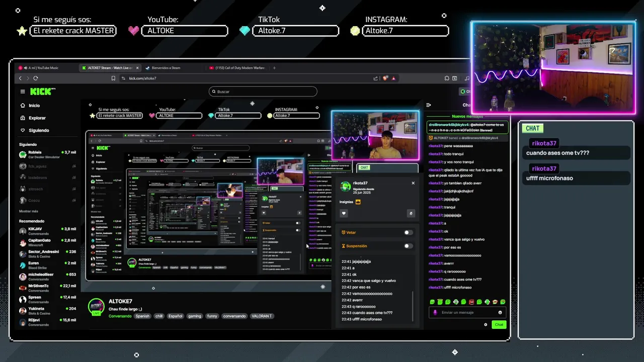Click the Explorar icon in the sidebar

click(23, 118)
